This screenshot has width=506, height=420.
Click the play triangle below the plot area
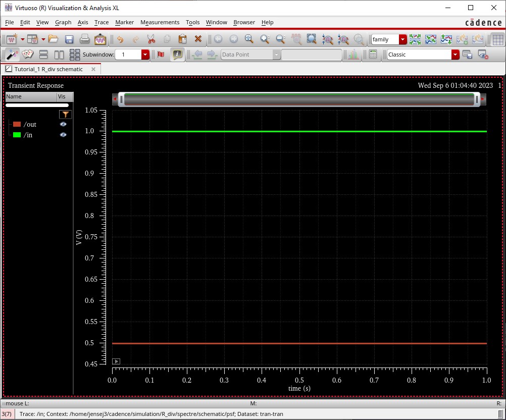click(116, 361)
